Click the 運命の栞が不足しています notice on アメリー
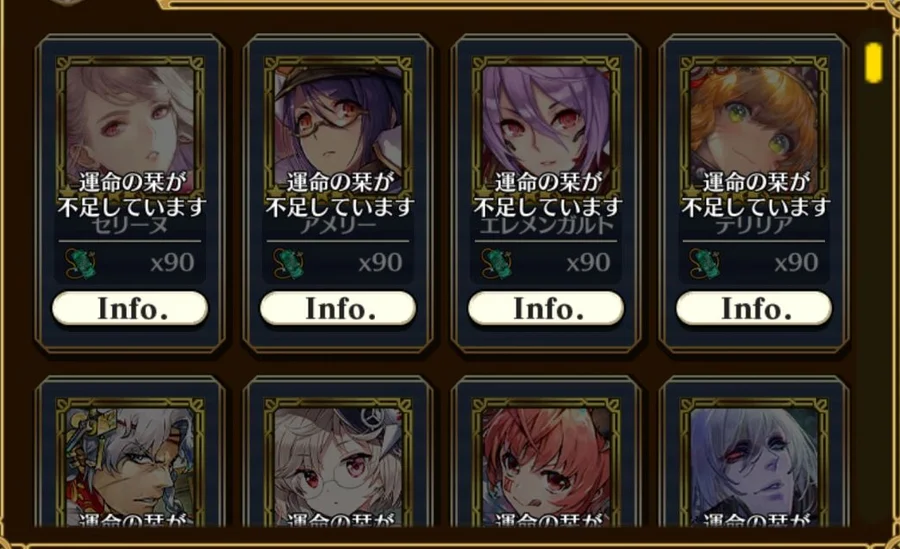 click(339, 195)
